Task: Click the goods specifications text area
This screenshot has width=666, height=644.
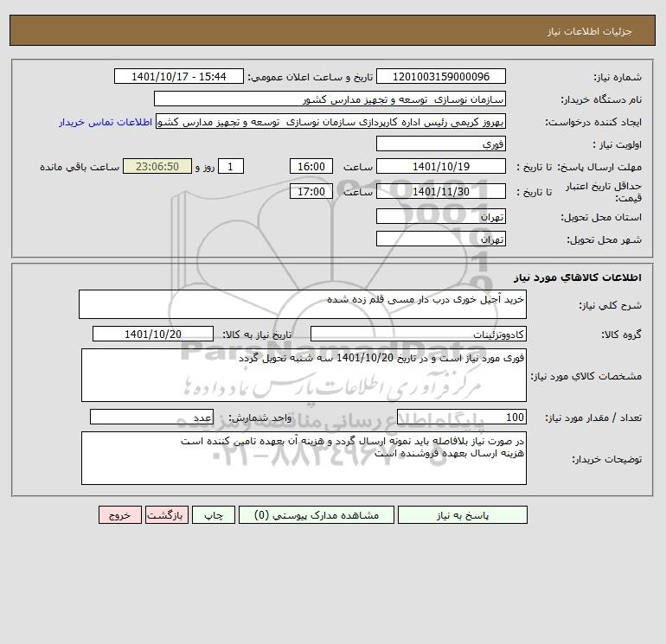Action: click(304, 375)
